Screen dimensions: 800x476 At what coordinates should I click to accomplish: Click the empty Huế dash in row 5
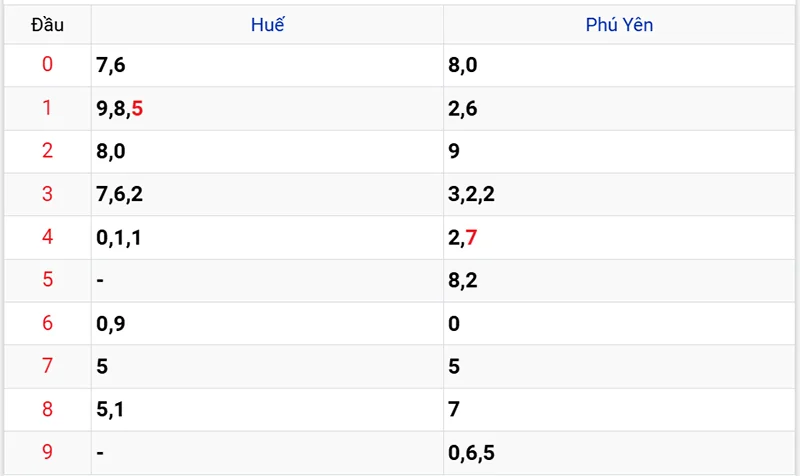click(x=100, y=280)
